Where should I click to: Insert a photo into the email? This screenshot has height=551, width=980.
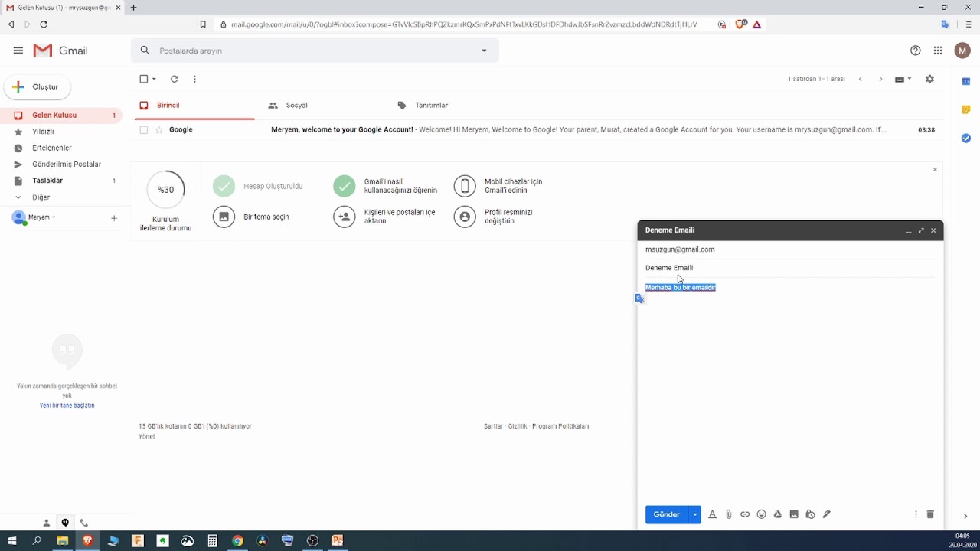794,515
